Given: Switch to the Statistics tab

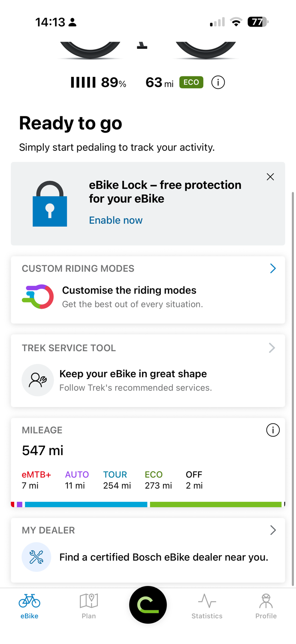Looking at the screenshot, I should [x=207, y=606].
